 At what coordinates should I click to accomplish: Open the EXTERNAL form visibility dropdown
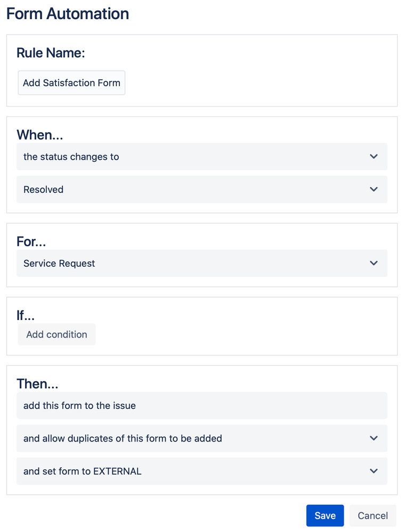tap(202, 471)
